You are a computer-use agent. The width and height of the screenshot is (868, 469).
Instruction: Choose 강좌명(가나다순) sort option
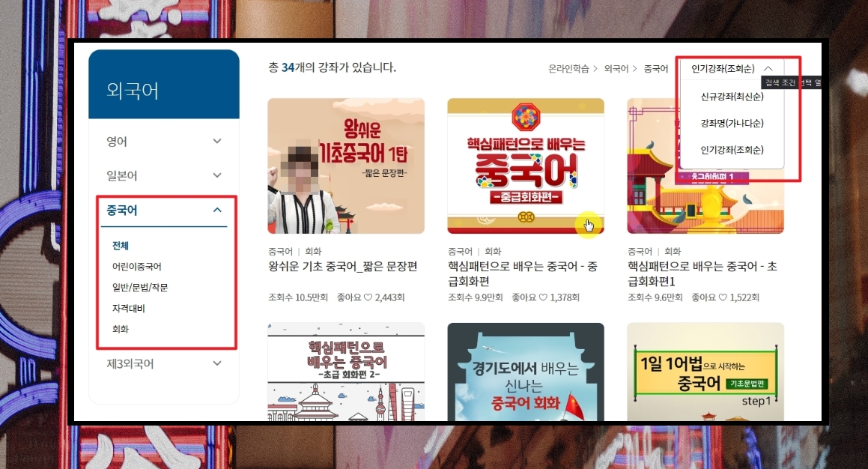tap(732, 124)
